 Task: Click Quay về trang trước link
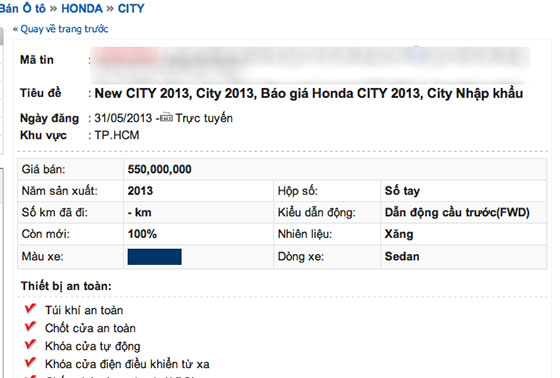[60, 29]
